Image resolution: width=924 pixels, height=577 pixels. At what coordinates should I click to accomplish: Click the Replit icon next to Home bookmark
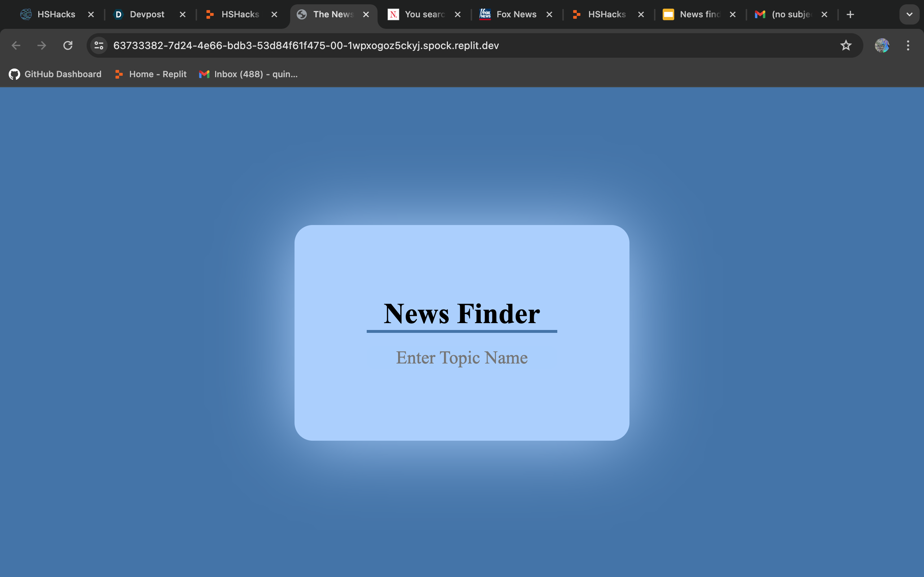tap(118, 74)
